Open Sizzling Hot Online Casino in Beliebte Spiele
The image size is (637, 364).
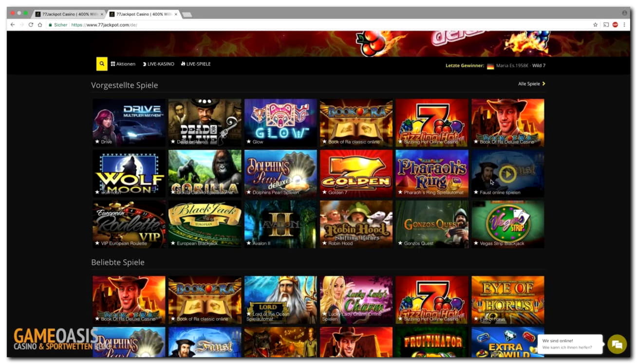432,300
